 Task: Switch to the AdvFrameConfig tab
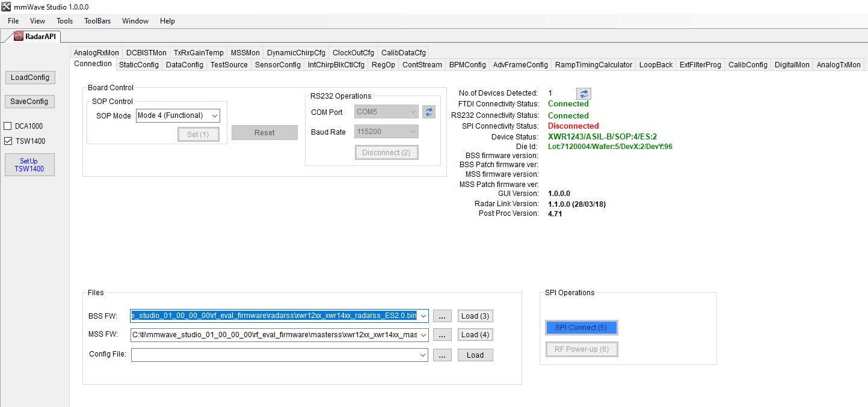click(x=520, y=64)
